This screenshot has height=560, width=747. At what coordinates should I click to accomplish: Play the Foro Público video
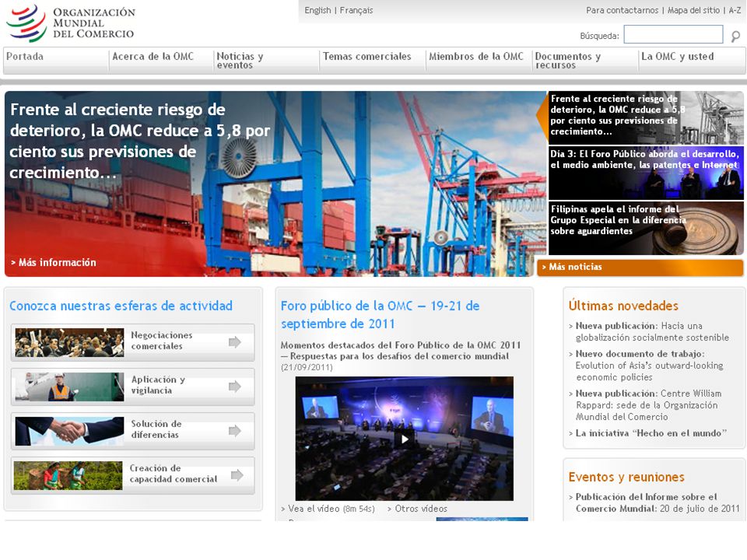404,439
